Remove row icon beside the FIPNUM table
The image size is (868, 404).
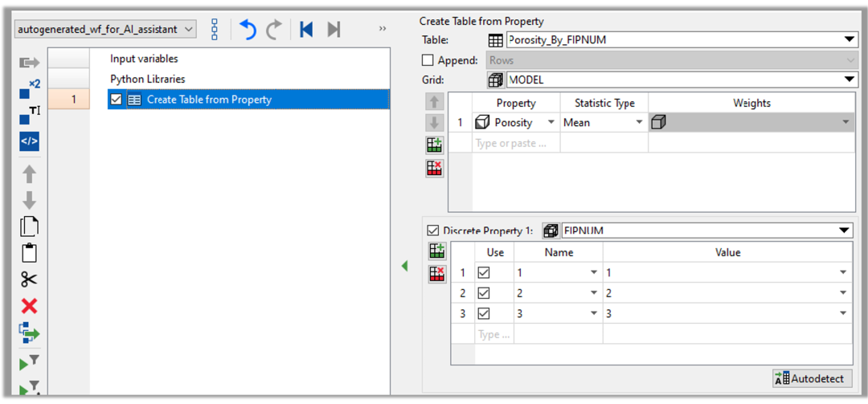pos(436,274)
